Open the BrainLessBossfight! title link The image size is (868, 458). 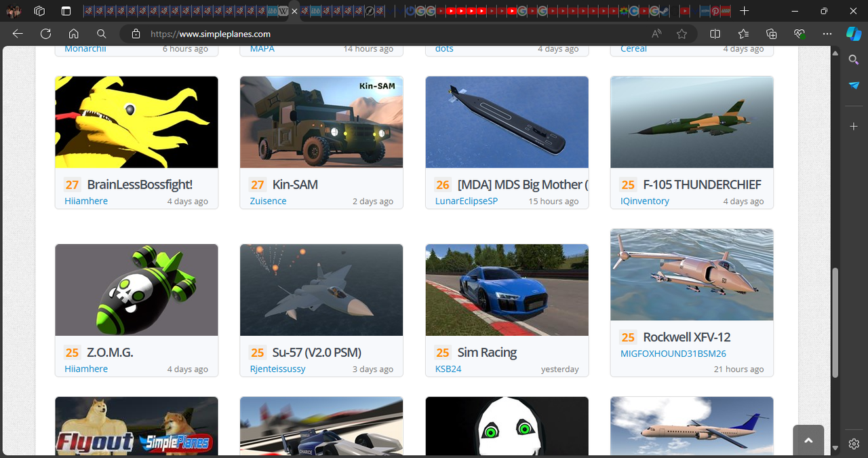140,185
